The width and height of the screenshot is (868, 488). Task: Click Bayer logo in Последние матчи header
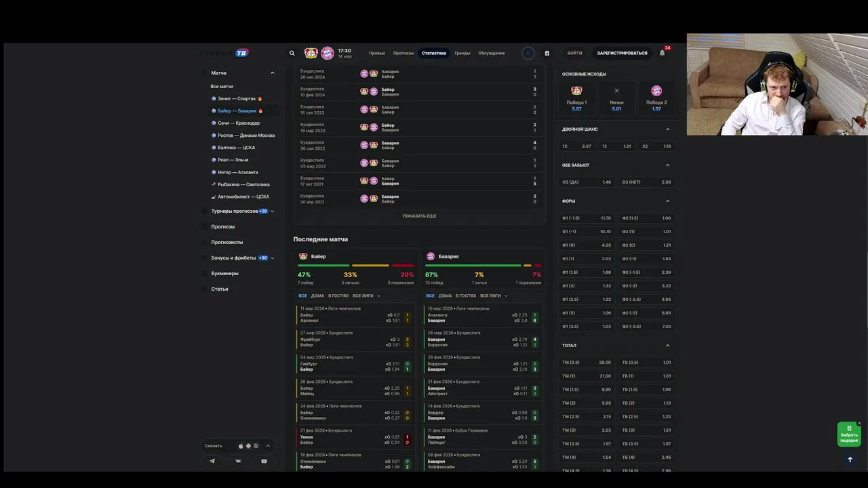pos(303,256)
